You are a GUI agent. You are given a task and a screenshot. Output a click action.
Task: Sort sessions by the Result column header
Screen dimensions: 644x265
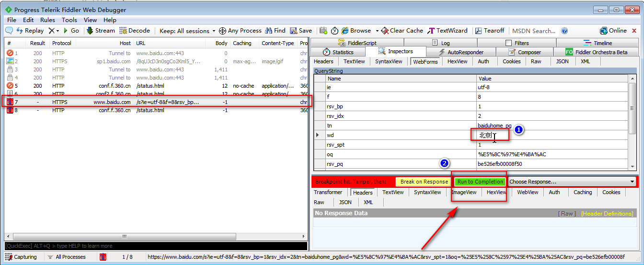(37, 43)
